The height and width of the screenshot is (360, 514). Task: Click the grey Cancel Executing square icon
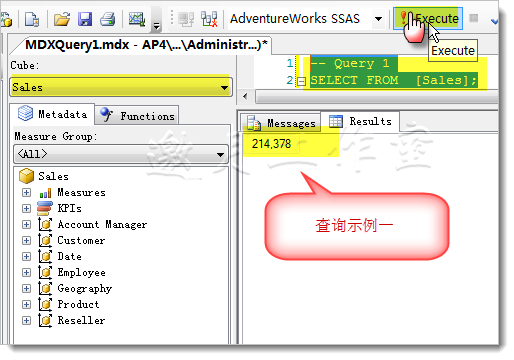tap(474, 18)
